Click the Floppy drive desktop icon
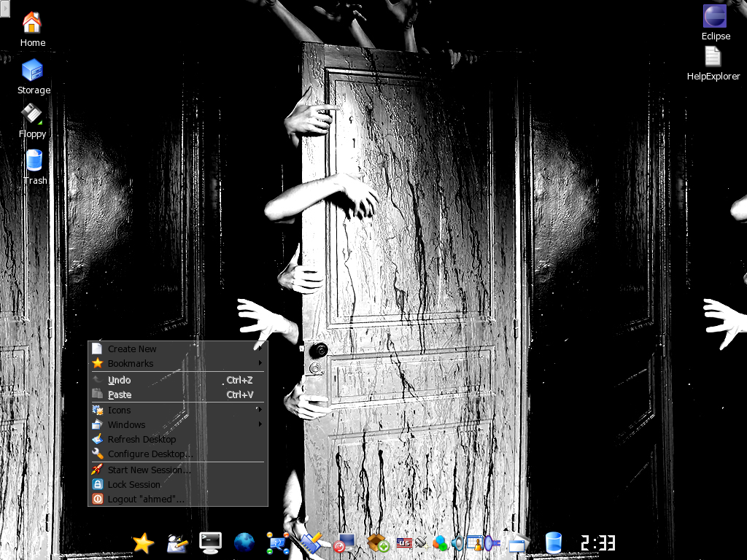This screenshot has height=560, width=747. pyautogui.click(x=32, y=114)
